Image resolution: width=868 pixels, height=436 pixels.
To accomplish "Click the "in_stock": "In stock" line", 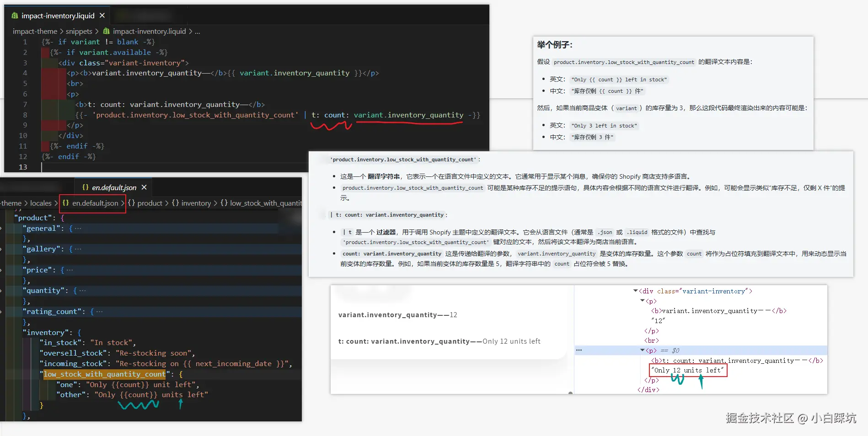I will (88, 342).
